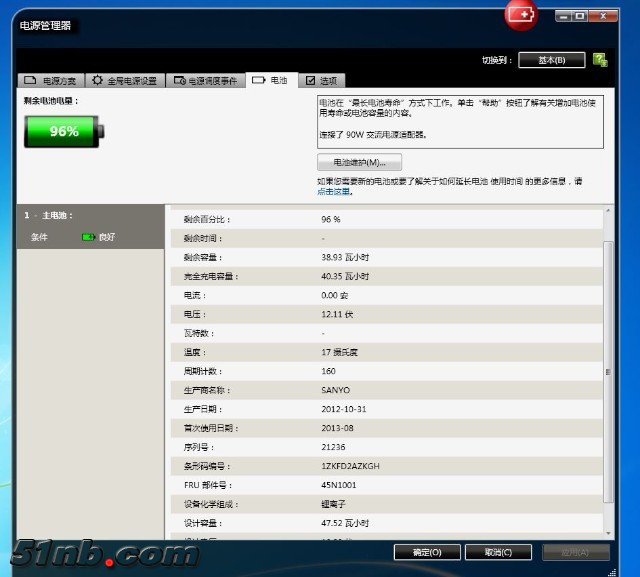Click manufacture date 2012-10-31

pos(344,409)
